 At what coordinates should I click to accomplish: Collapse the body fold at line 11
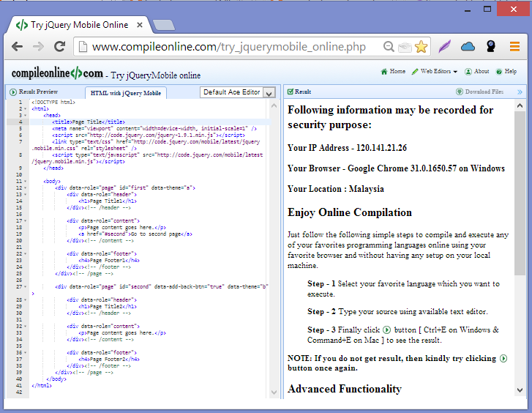pyautogui.click(x=26, y=182)
